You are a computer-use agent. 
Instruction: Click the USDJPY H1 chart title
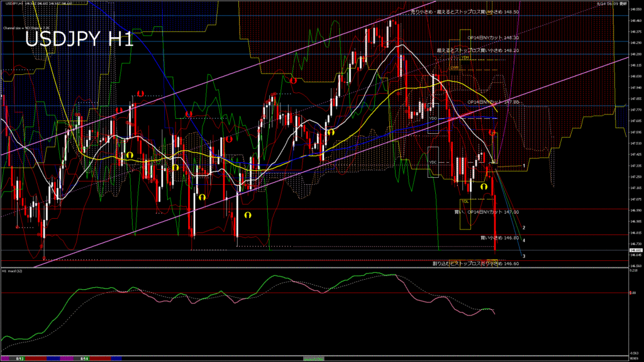(79, 40)
